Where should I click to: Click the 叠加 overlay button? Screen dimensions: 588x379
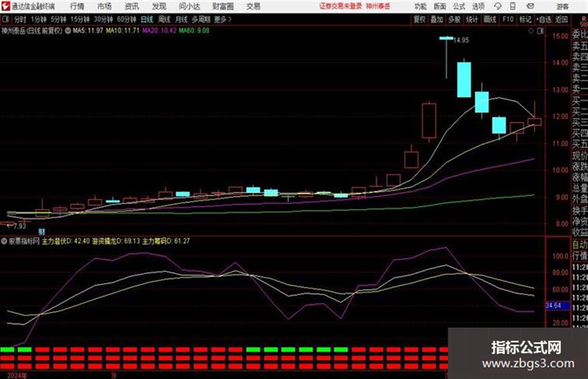(437, 19)
